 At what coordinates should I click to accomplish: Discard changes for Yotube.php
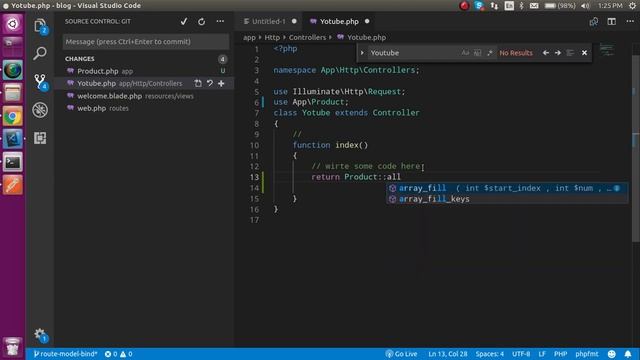(x=210, y=83)
